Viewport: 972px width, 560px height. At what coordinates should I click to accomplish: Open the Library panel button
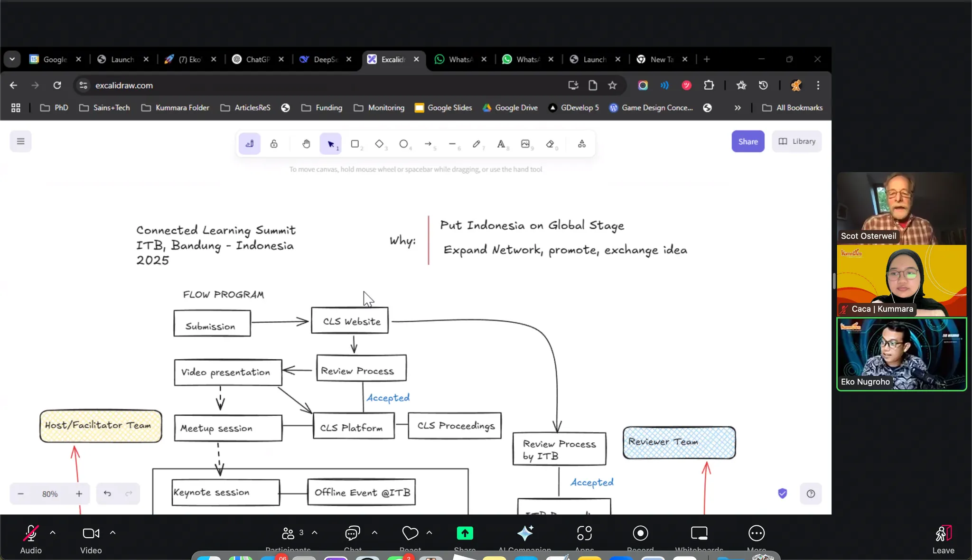click(x=797, y=141)
